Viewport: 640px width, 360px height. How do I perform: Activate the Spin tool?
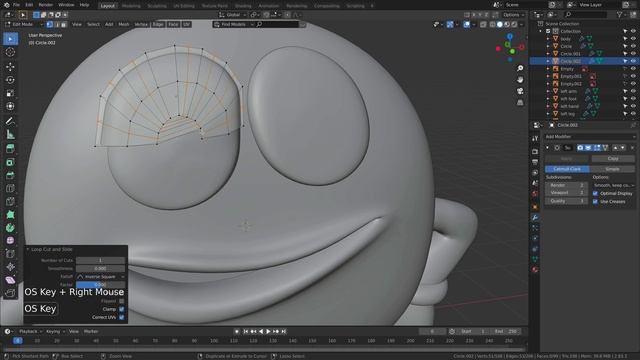10,228
